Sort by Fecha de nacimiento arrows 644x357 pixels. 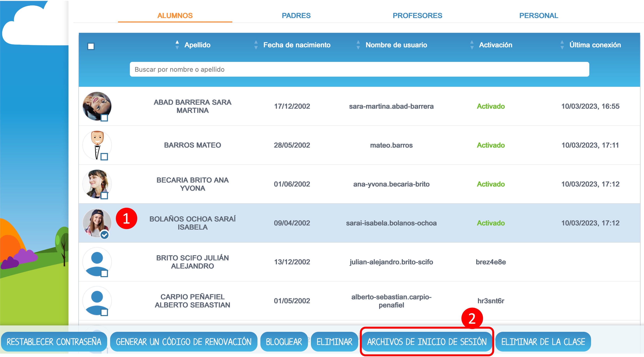point(256,45)
